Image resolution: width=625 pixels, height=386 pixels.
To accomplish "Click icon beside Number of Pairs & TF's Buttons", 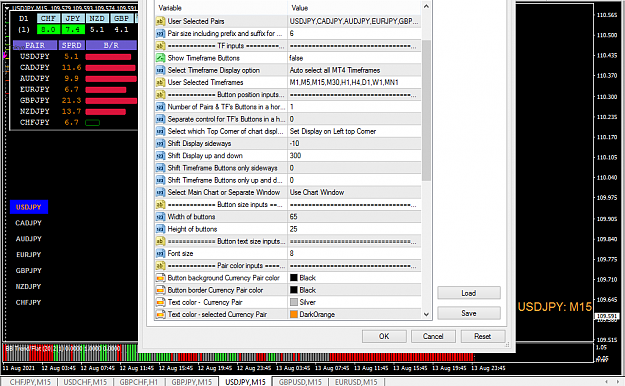I will pyautogui.click(x=160, y=107).
